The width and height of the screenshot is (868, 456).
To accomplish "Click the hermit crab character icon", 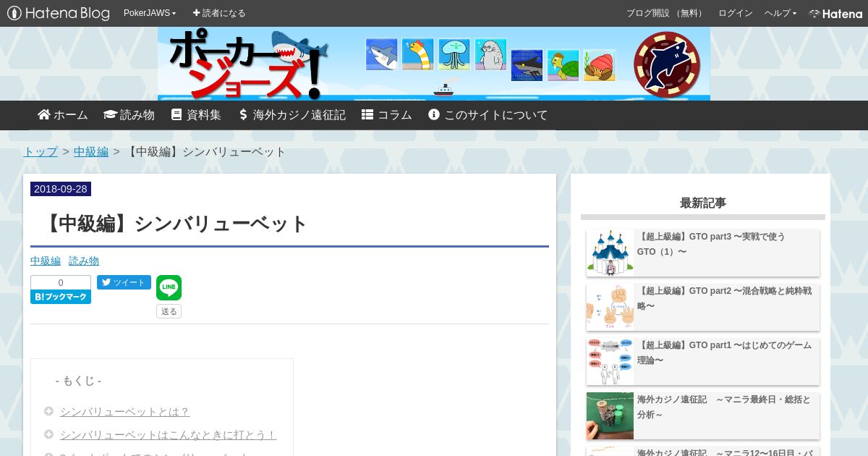I will (599, 65).
